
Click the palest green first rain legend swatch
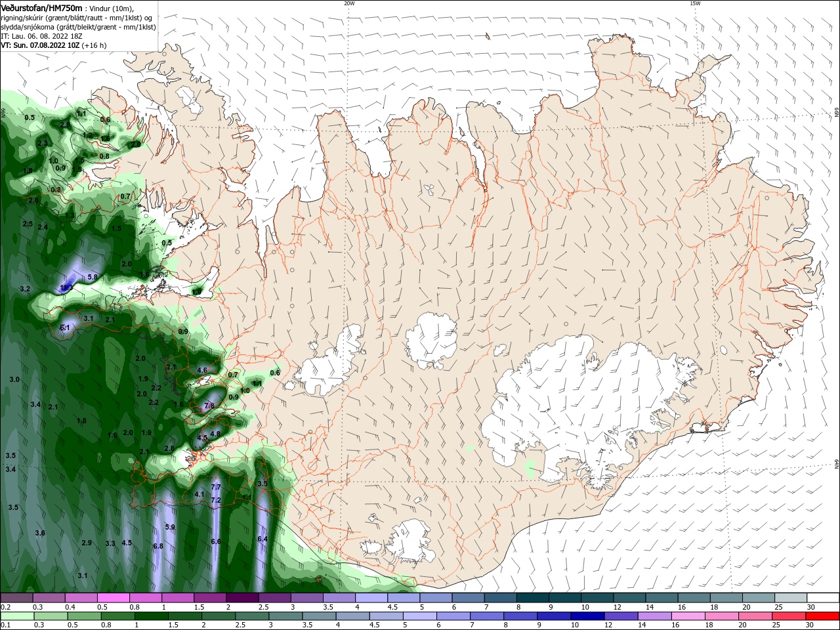[17, 616]
